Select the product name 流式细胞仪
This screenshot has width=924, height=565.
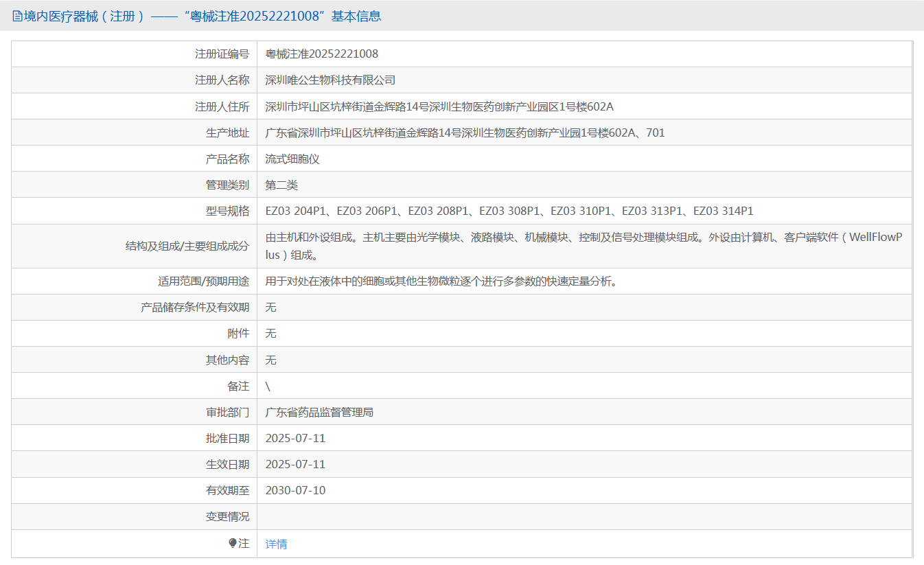(x=292, y=159)
